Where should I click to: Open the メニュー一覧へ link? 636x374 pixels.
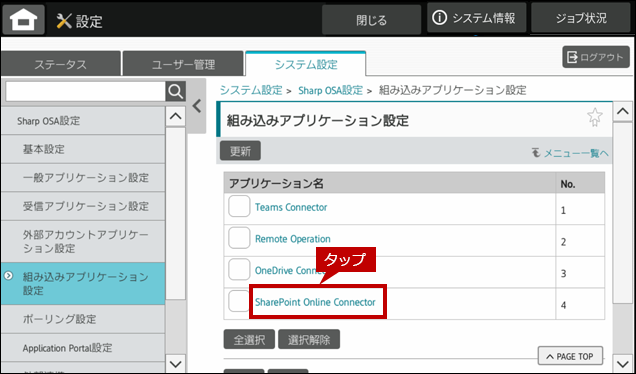coord(570,153)
